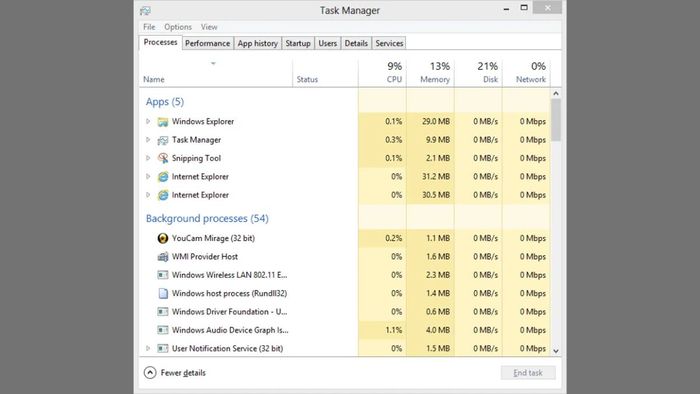Click the vertical scrollbar thumb
The width and height of the screenshot is (700, 394).
click(x=556, y=120)
